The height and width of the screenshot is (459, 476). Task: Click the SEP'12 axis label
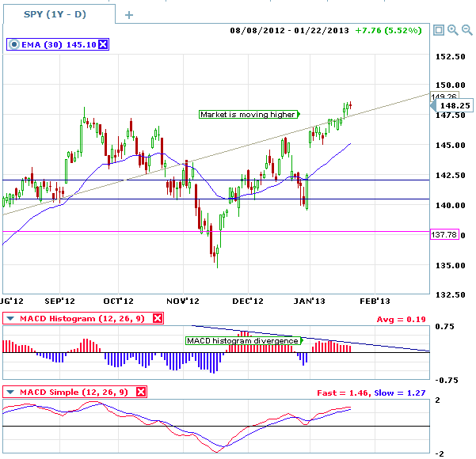click(59, 302)
